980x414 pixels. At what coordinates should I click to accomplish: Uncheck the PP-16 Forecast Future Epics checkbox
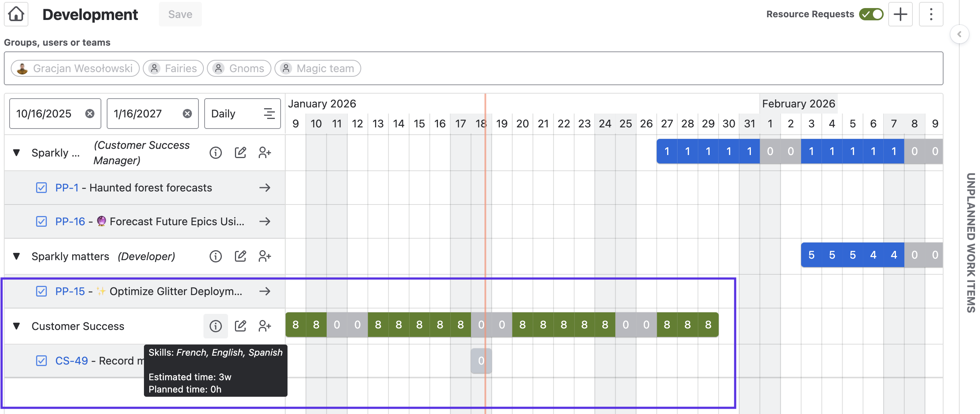pos(41,221)
